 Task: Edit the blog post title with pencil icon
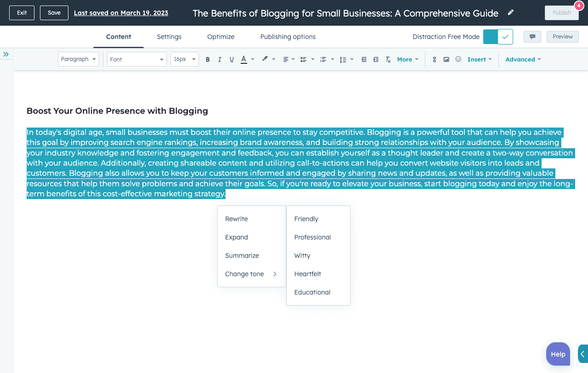click(x=510, y=13)
